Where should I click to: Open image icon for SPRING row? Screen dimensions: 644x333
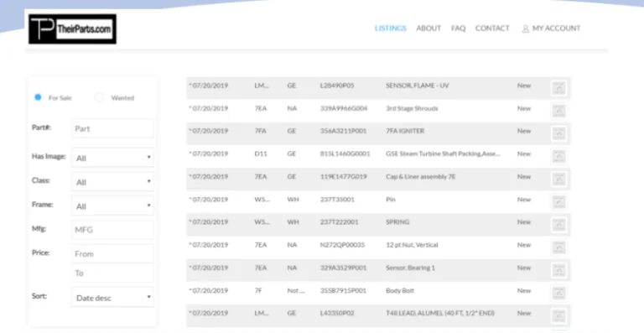(x=559, y=225)
